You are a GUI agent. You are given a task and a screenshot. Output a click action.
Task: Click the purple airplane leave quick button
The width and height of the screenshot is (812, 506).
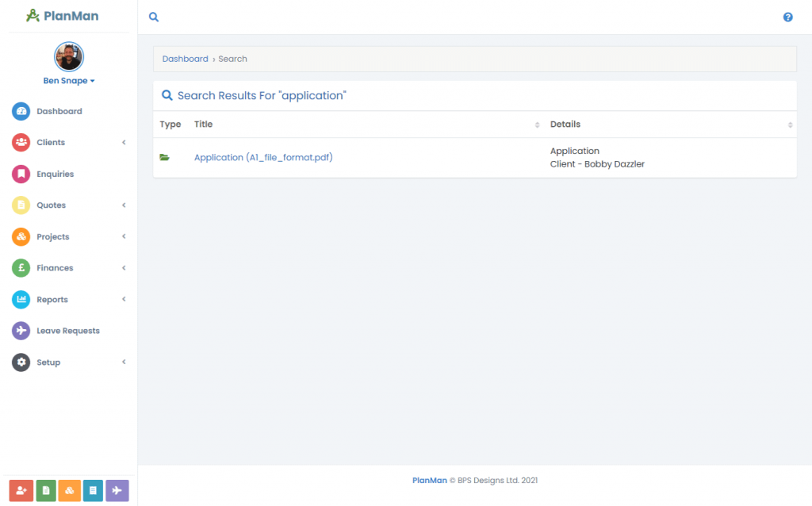pos(117,490)
